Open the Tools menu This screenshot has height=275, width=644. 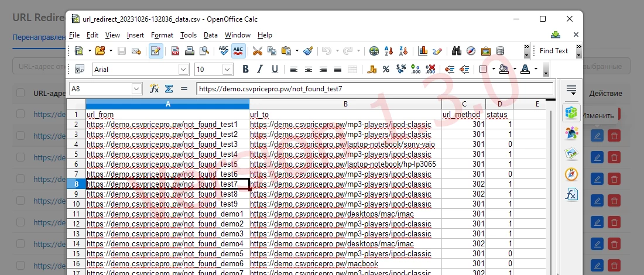[x=189, y=35]
